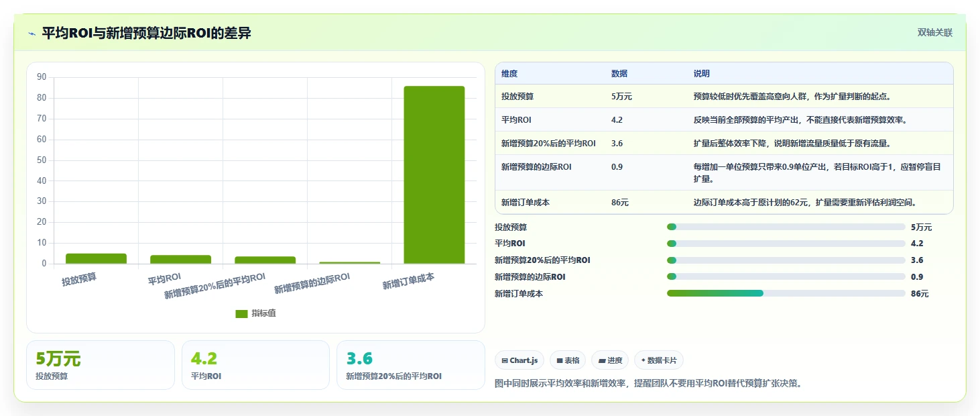
Task: Toggle the 指标值 legend swatch in the chart
Action: tap(241, 314)
